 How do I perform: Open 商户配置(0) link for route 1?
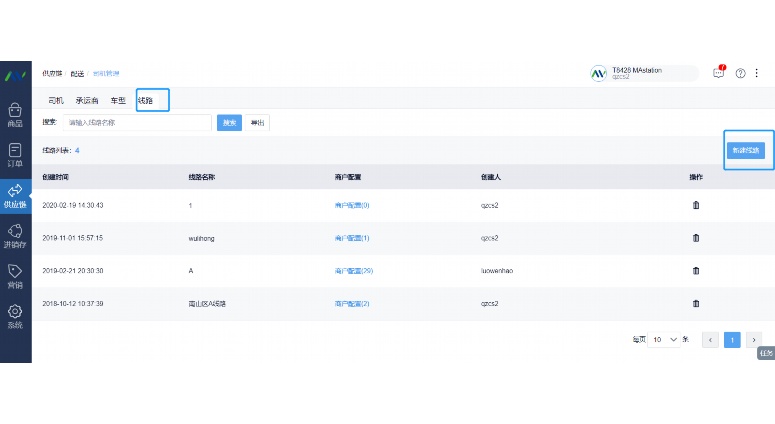pyautogui.click(x=352, y=205)
